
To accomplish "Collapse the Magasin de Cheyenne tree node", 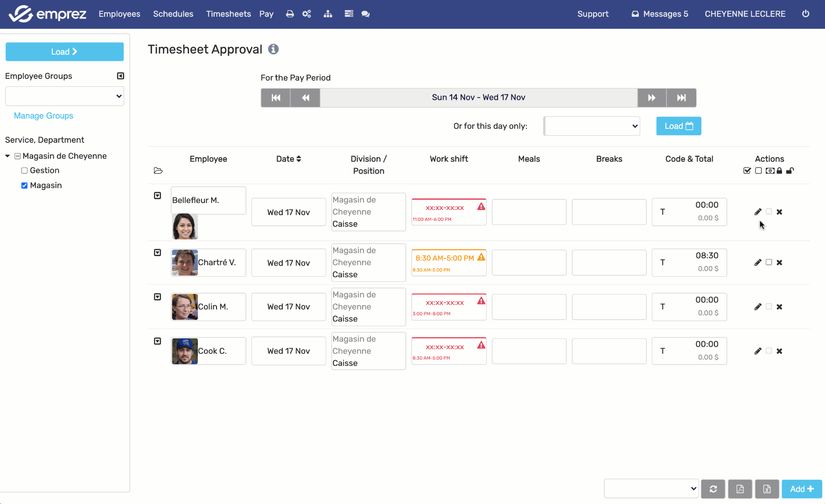I will tap(7, 156).
